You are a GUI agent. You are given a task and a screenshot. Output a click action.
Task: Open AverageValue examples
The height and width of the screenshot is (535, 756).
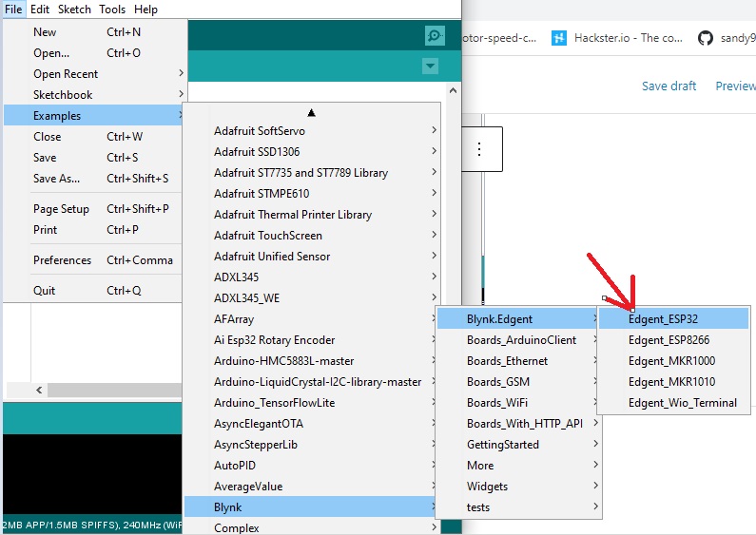pyautogui.click(x=310, y=487)
